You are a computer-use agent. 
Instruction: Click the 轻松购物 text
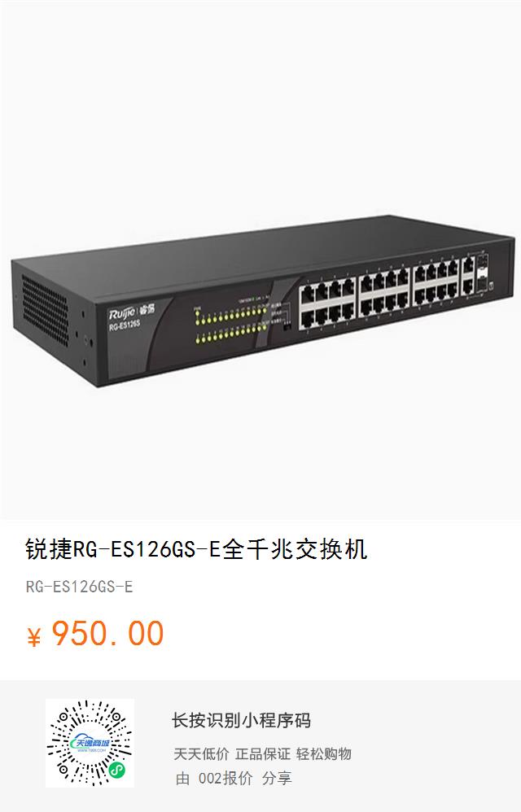[324, 754]
